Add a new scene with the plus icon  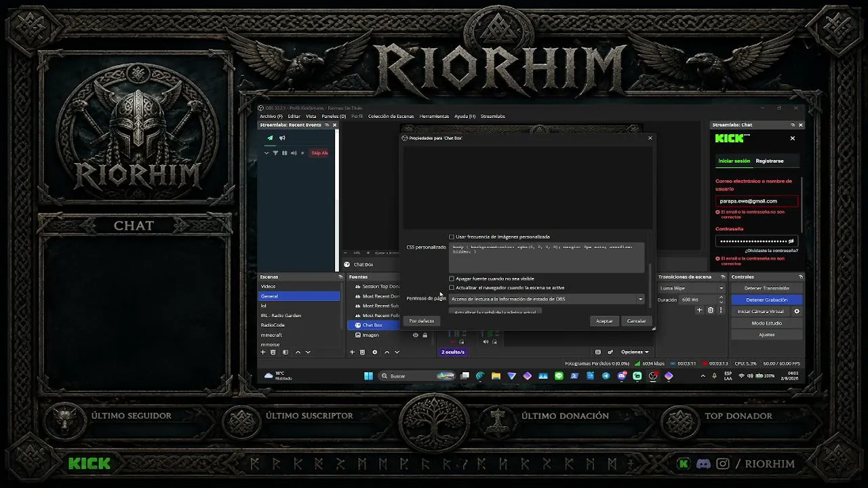tap(263, 352)
